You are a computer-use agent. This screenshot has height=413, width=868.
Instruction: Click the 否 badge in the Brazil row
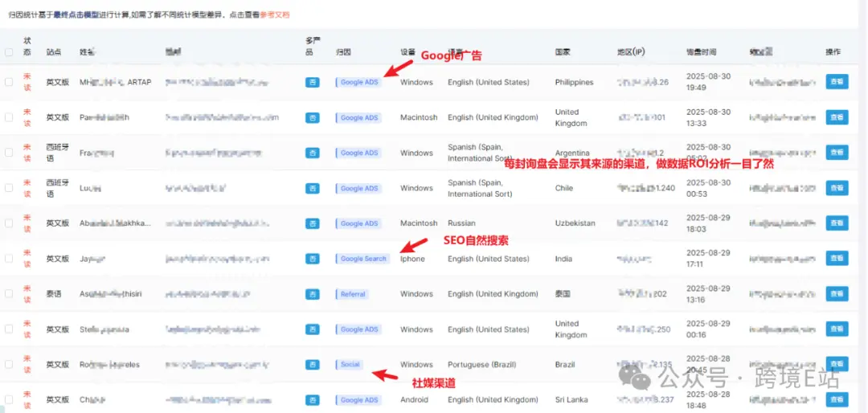(312, 364)
